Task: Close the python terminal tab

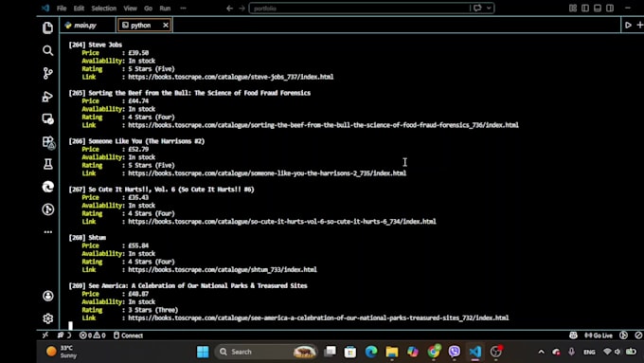Action: pyautogui.click(x=166, y=26)
